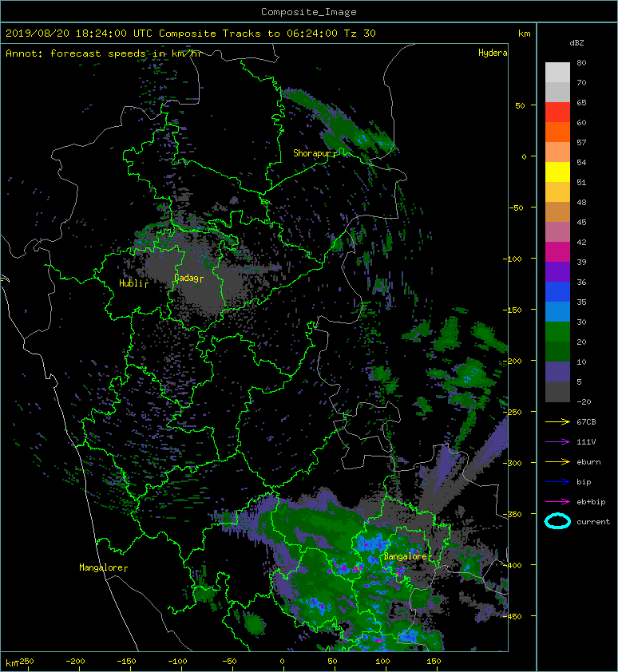The width and height of the screenshot is (618, 672).
Task: Click the 150 tick on horizontal axis
Action: [x=434, y=662]
